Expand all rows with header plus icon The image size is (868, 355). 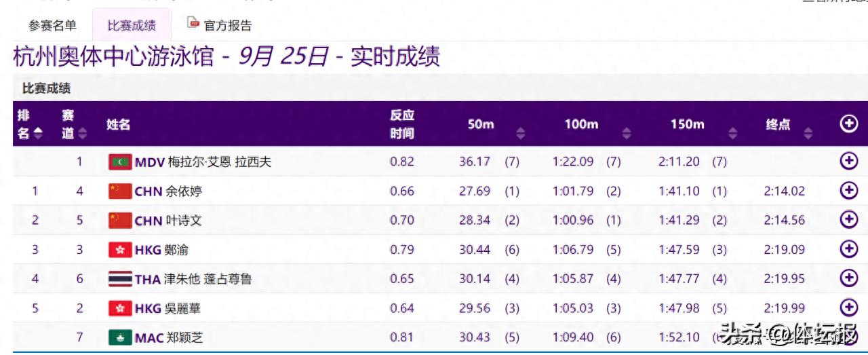[848, 124]
